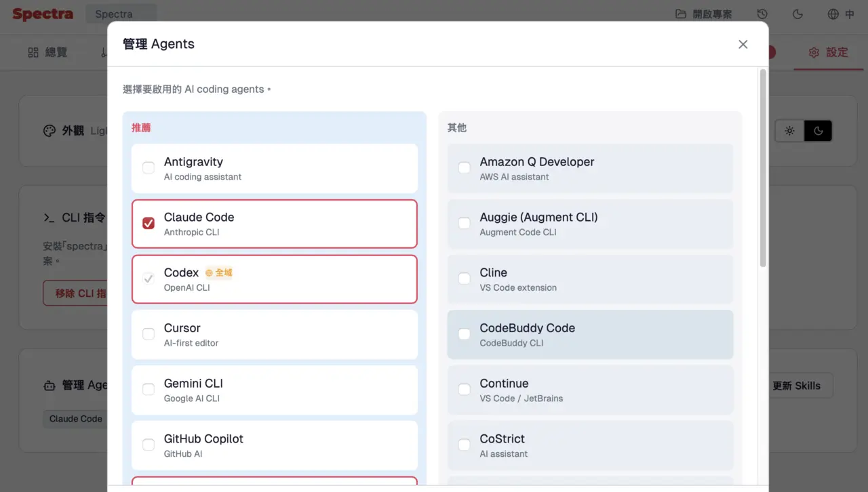Select the light theme sun button
Image resolution: width=868 pixels, height=492 pixels.
[x=789, y=131]
